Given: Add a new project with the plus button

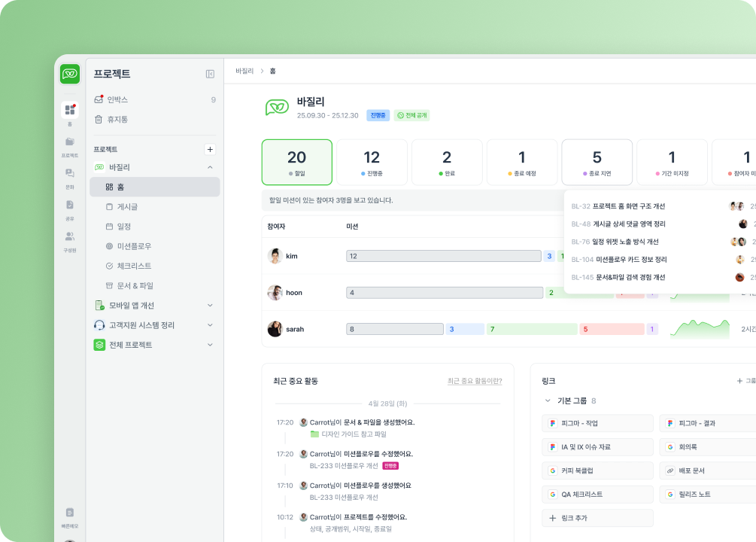Looking at the screenshot, I should point(210,150).
